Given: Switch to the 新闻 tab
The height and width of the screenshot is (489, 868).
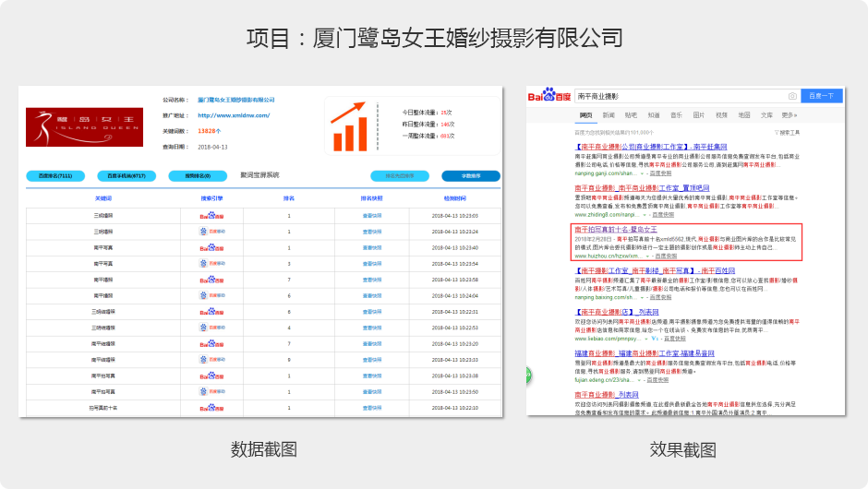Looking at the screenshot, I should 609,115.
